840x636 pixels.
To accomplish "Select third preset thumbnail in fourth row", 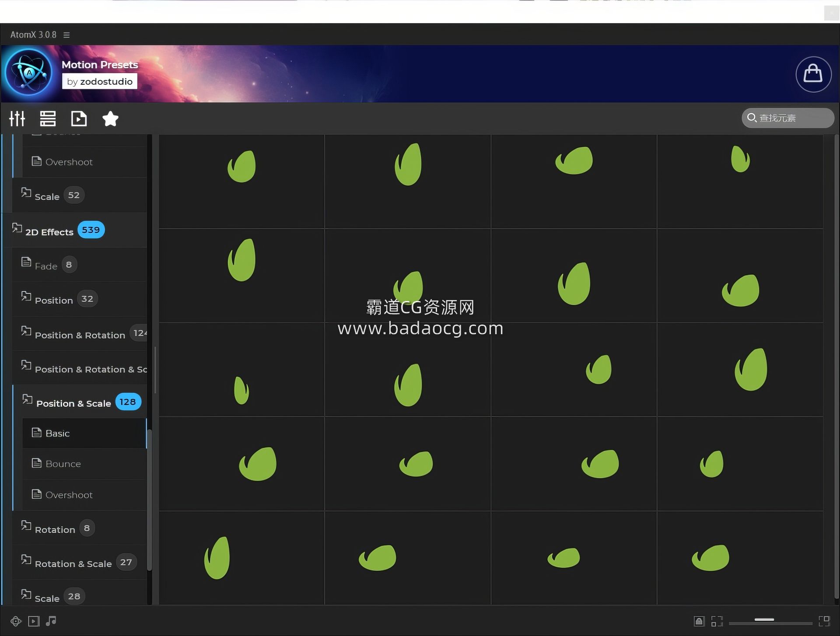I will tap(574, 464).
